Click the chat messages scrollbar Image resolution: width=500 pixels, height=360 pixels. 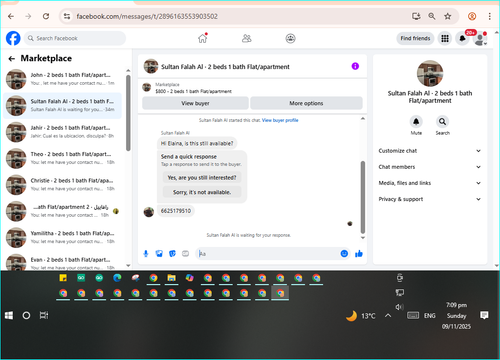pos(363,197)
